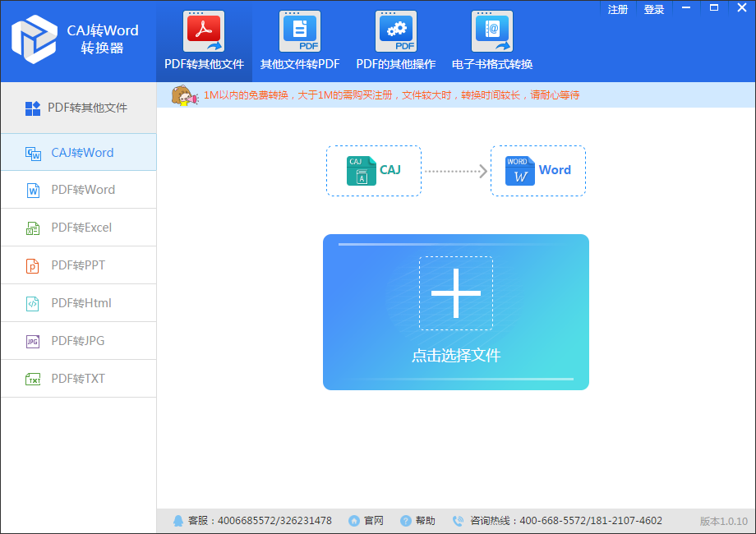Click the PDF转其他文件 section header
756x534 pixels.
[78, 107]
